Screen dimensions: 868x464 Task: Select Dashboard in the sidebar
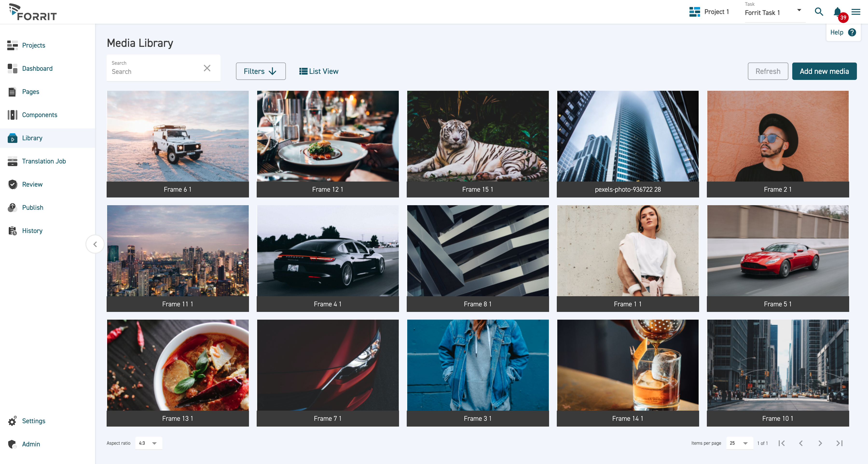tap(37, 69)
